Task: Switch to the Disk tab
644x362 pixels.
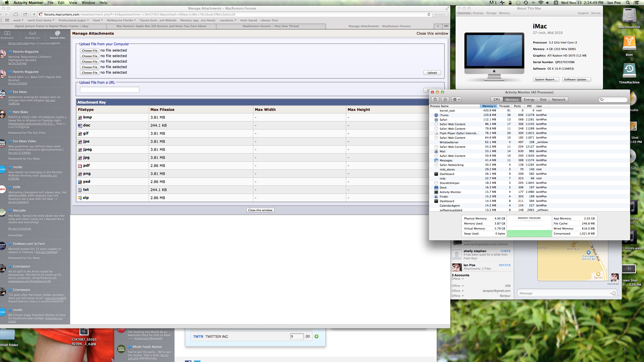Action: click(x=543, y=100)
